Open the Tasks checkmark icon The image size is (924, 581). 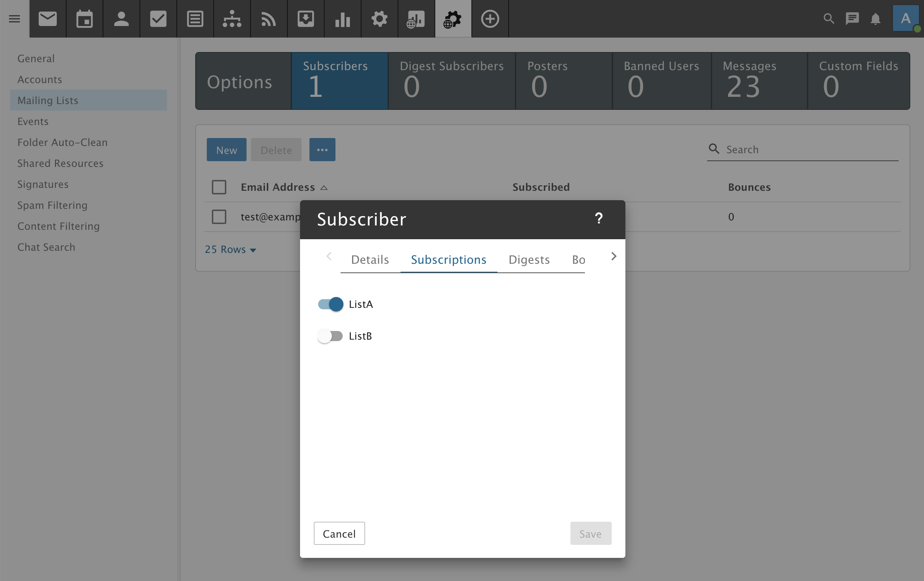(158, 19)
